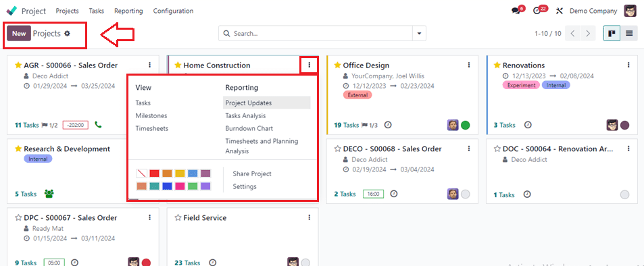
Task: Click the clock activity icon on Office Design card
Action: (x=387, y=125)
